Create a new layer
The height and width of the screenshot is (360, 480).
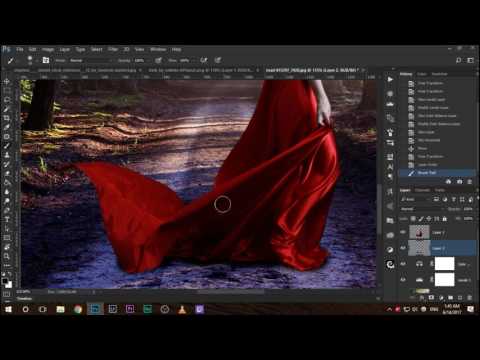[460, 297]
